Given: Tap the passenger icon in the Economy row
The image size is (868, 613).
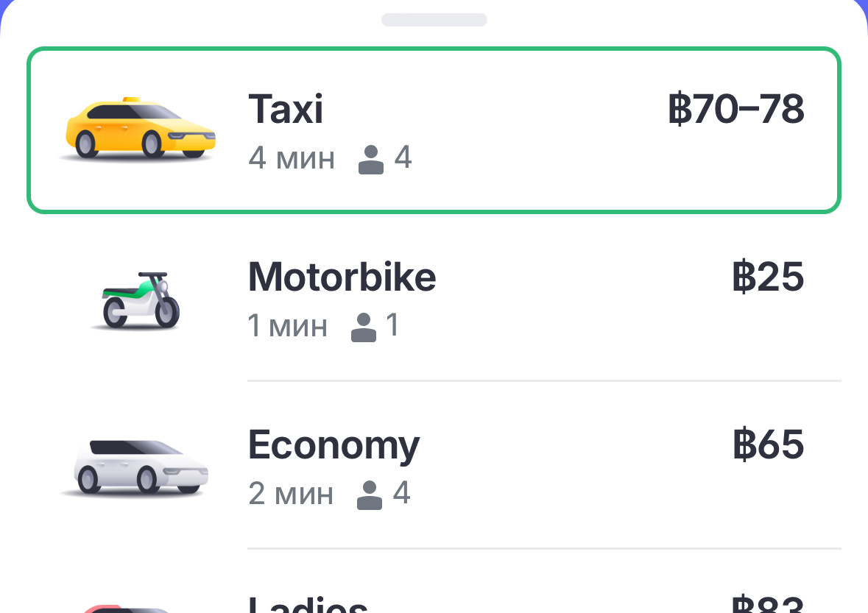Looking at the screenshot, I should pos(370,495).
